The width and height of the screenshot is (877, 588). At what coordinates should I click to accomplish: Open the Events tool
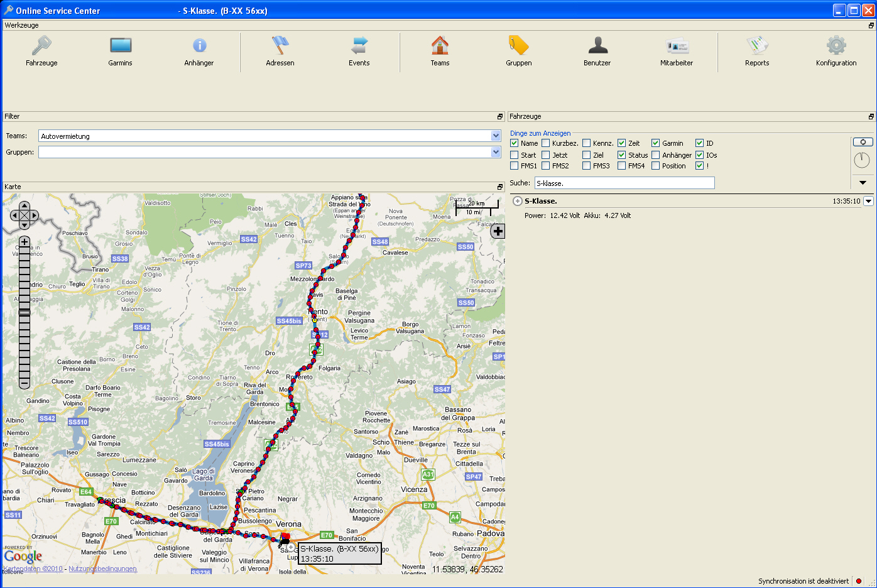coord(359,51)
